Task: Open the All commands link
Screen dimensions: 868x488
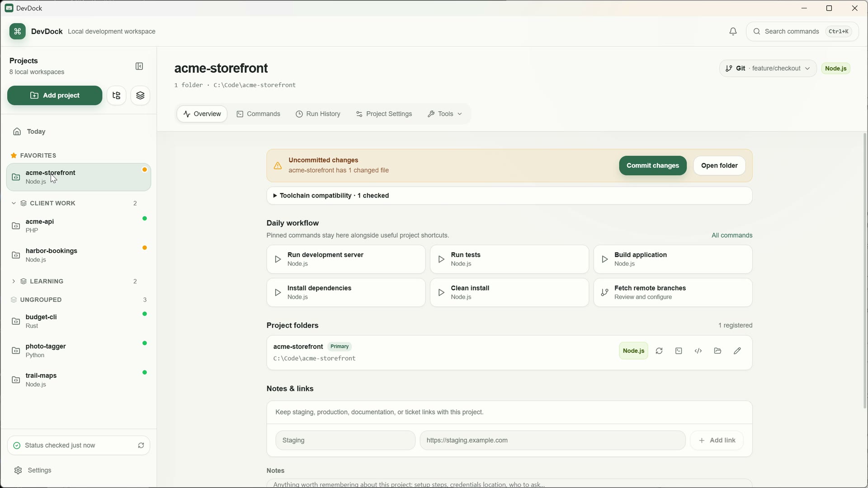Action: coord(732,235)
